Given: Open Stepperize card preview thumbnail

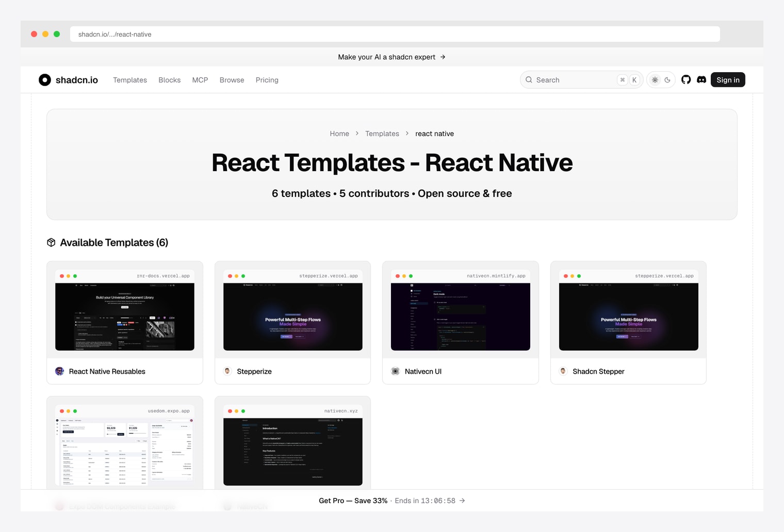Looking at the screenshot, I should tap(293, 317).
